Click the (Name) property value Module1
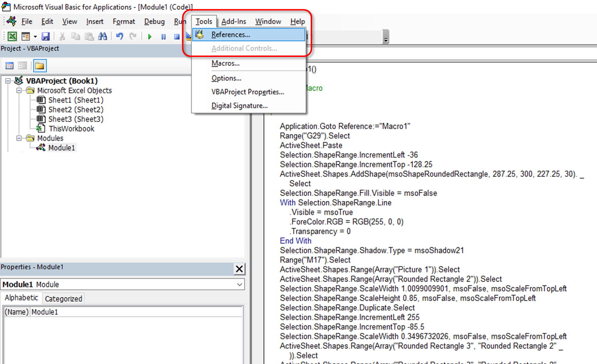This screenshot has width=597, height=364. 137,312
